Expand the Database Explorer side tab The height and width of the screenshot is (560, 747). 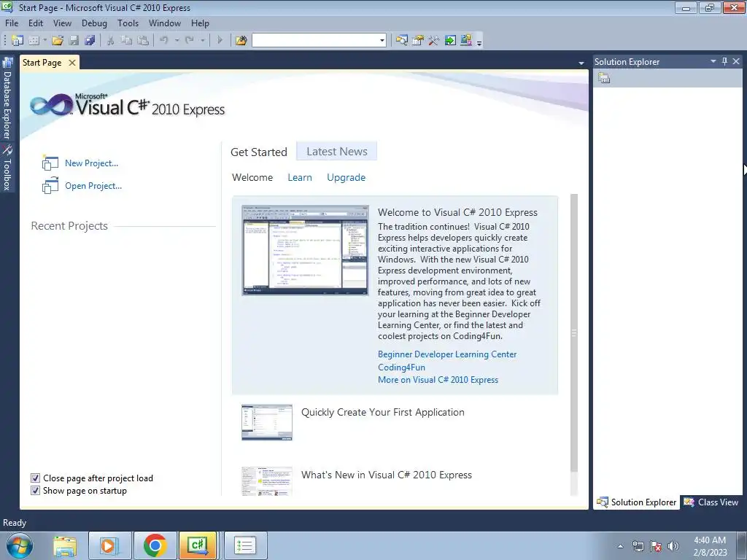tap(7, 98)
